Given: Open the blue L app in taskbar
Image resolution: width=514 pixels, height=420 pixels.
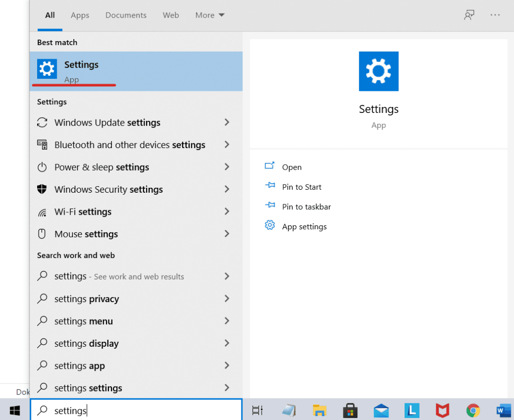Looking at the screenshot, I should tap(412, 410).
